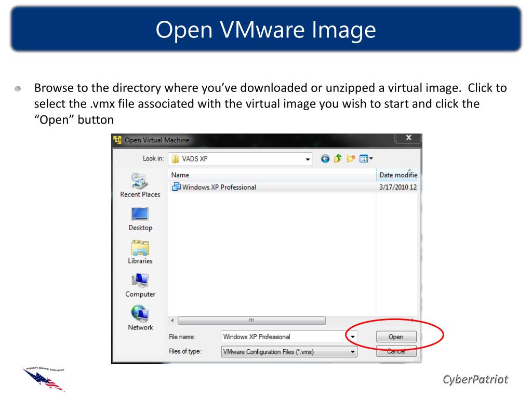This screenshot has width=532, height=399.
Task: Sort by Name column header
Action: point(272,175)
